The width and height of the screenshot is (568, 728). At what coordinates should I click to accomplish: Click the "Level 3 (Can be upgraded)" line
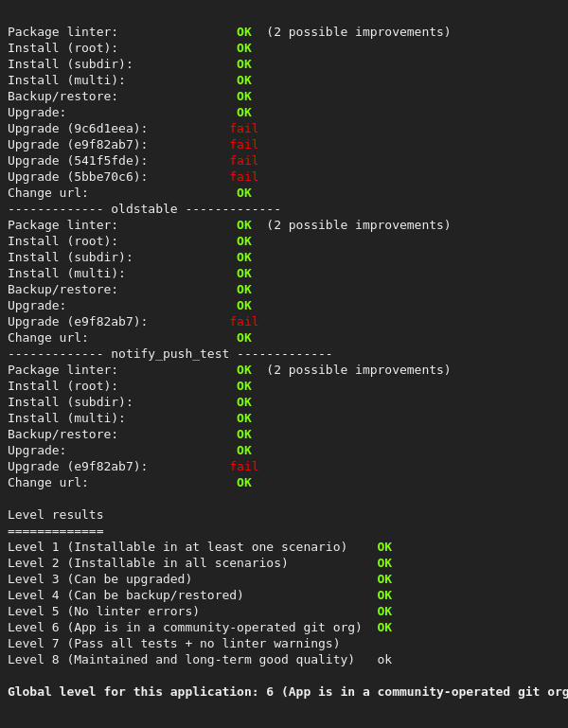pos(99,578)
